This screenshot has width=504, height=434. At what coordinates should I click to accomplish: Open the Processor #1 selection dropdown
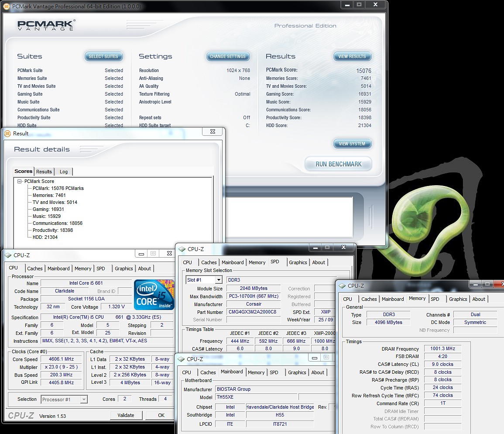click(x=84, y=399)
